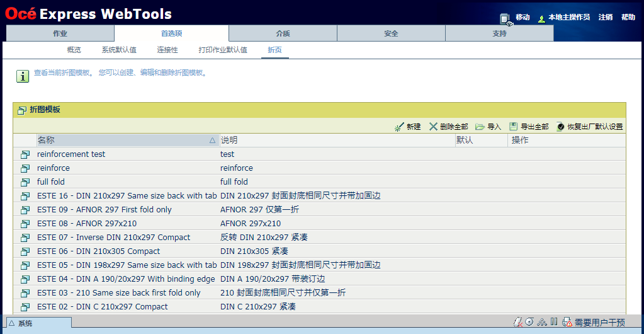Click the 新建 sparkle icon
Viewport: 644px width, 334px height.
click(x=399, y=127)
